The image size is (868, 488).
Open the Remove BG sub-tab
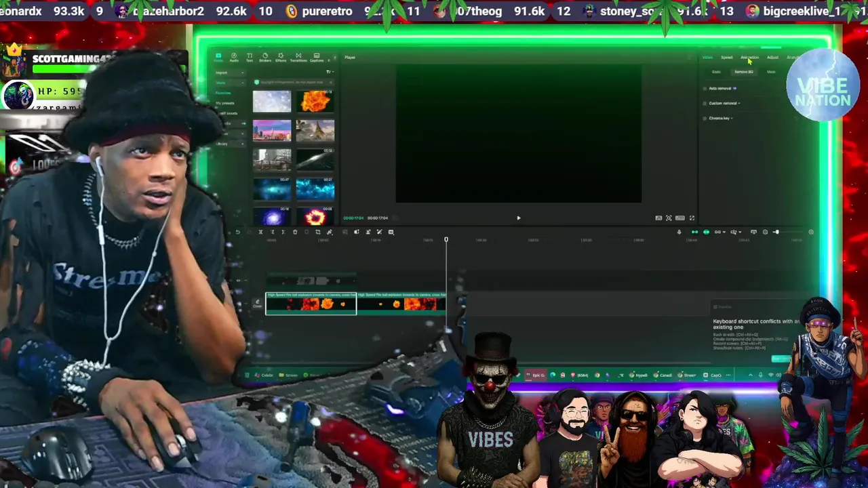click(744, 72)
